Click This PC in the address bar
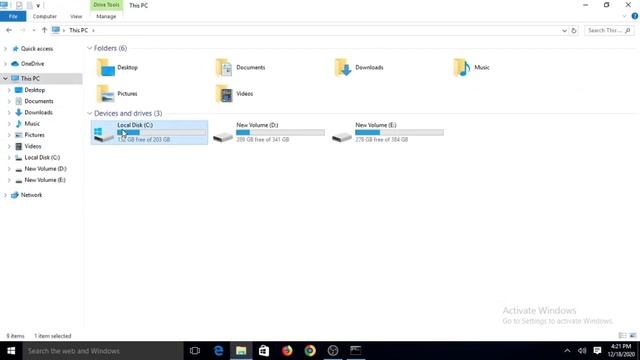 (78, 30)
